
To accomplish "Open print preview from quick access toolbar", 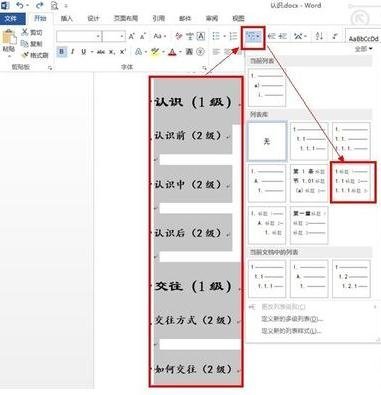I will click(54, 5).
